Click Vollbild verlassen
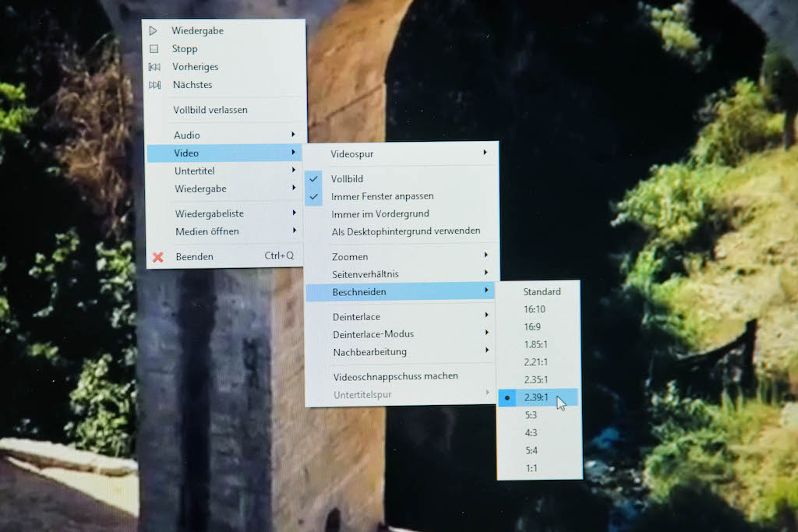 tap(224, 110)
